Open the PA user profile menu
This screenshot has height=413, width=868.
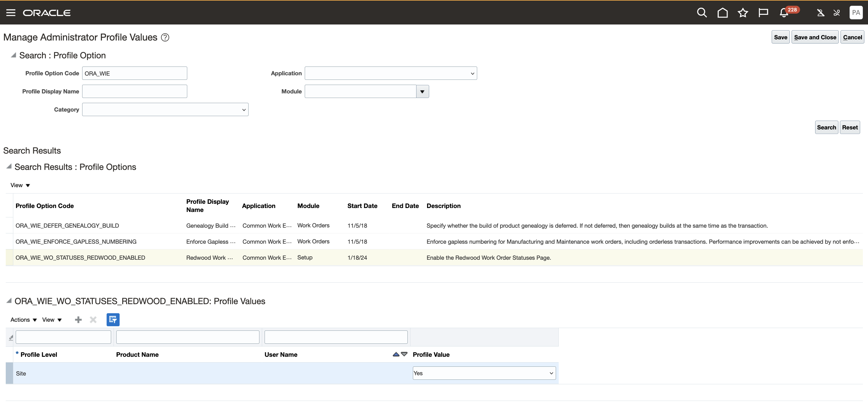pos(856,12)
